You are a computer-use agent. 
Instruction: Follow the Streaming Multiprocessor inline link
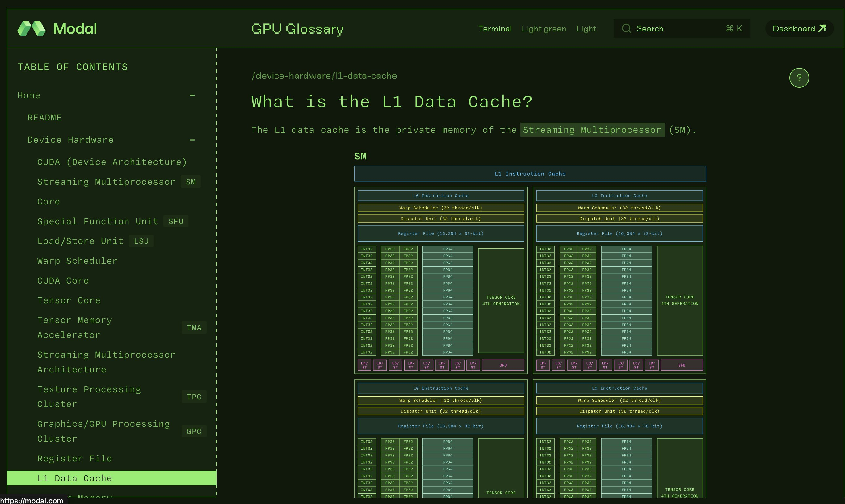point(592,130)
